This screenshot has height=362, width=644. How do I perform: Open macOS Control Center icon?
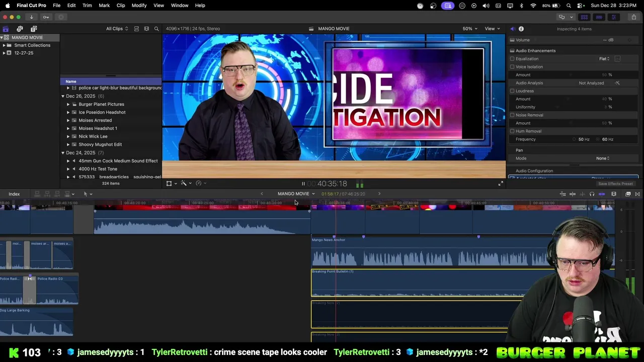click(580, 6)
